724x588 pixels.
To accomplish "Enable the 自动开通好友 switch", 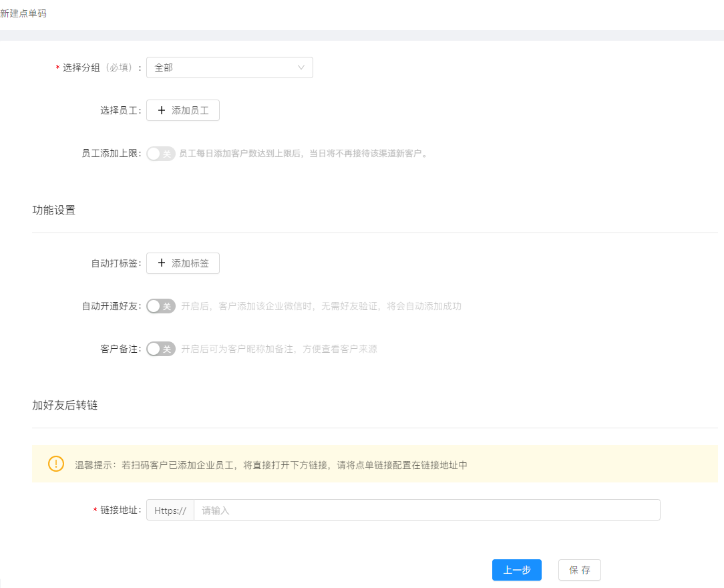I will click(161, 306).
